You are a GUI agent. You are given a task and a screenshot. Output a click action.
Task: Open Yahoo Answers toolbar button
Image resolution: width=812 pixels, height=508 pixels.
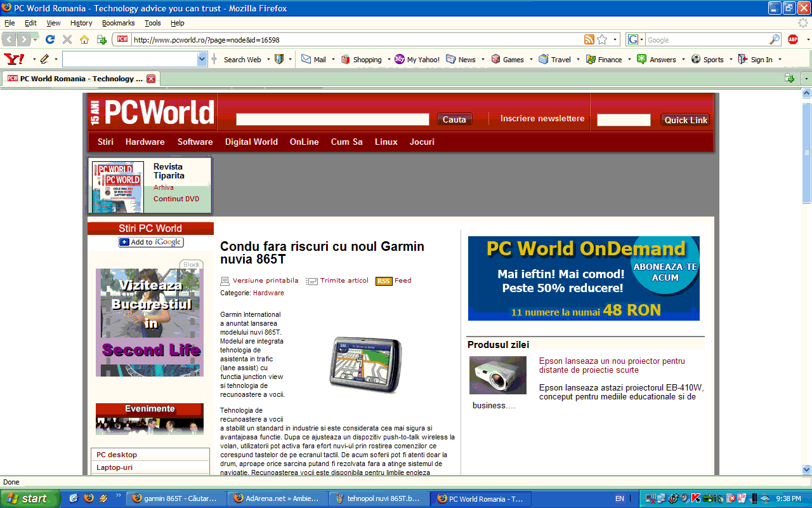[x=657, y=59]
